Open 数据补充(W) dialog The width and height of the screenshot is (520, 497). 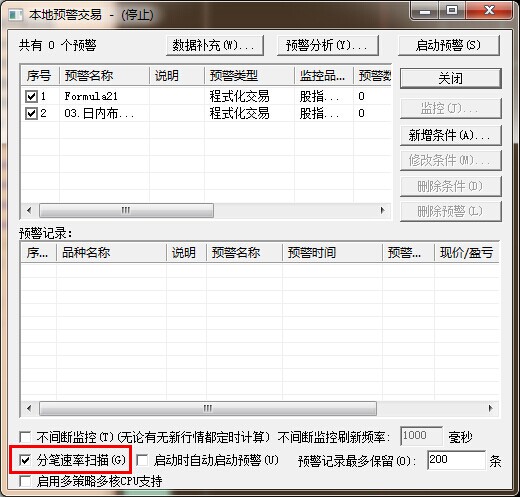(215, 45)
